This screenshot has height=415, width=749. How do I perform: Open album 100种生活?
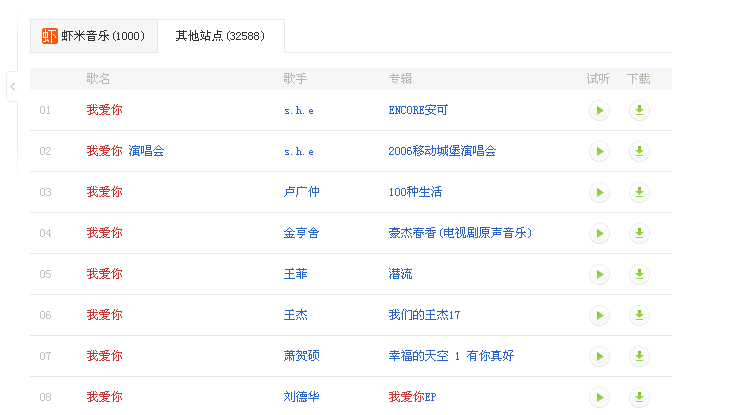click(x=415, y=192)
